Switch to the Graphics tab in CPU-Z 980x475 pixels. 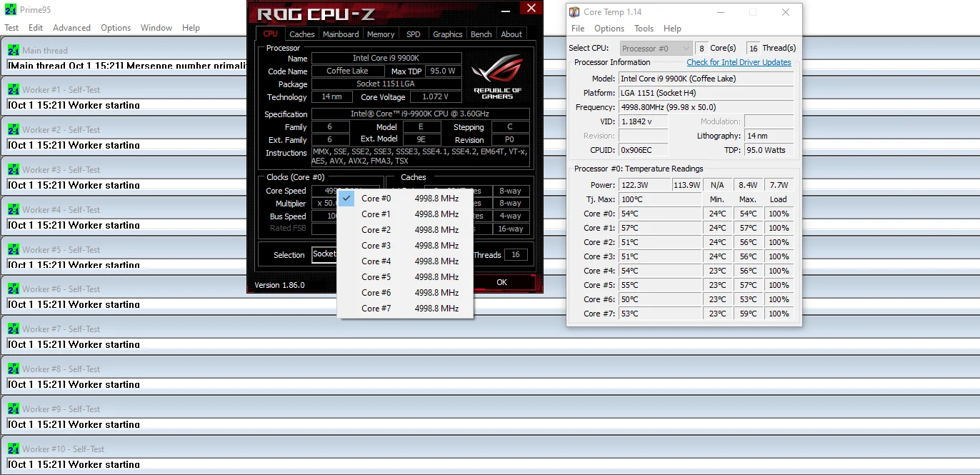[x=448, y=34]
